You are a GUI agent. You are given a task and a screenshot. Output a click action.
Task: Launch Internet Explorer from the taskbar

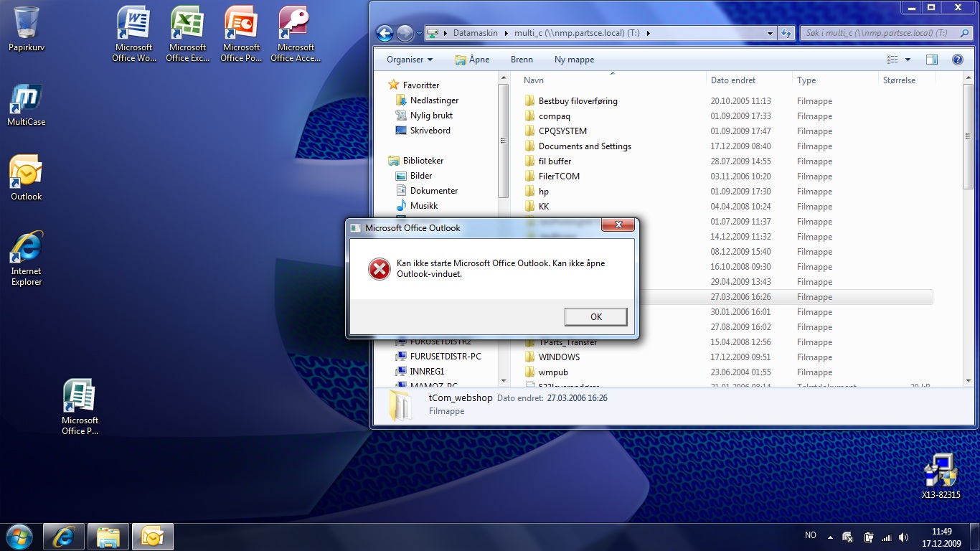click(64, 536)
